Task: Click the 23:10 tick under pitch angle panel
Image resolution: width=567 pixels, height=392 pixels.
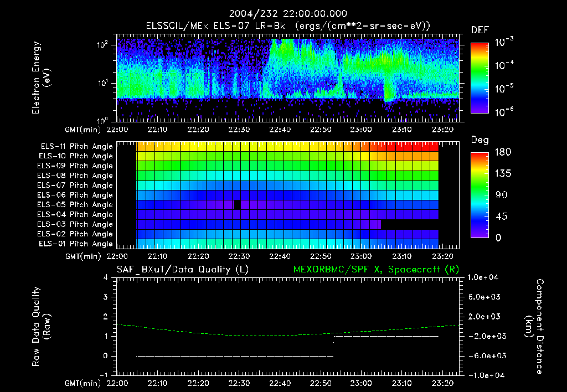Action: [402, 256]
